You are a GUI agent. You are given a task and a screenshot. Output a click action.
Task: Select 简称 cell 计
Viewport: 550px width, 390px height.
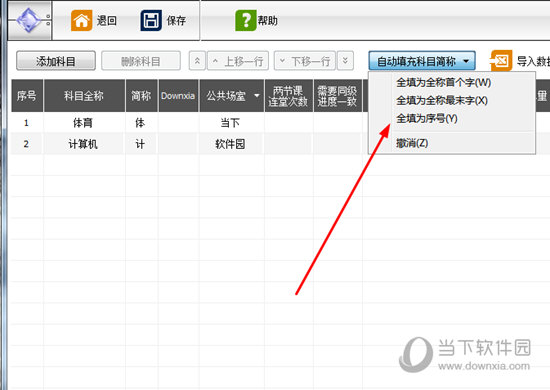[x=141, y=144]
